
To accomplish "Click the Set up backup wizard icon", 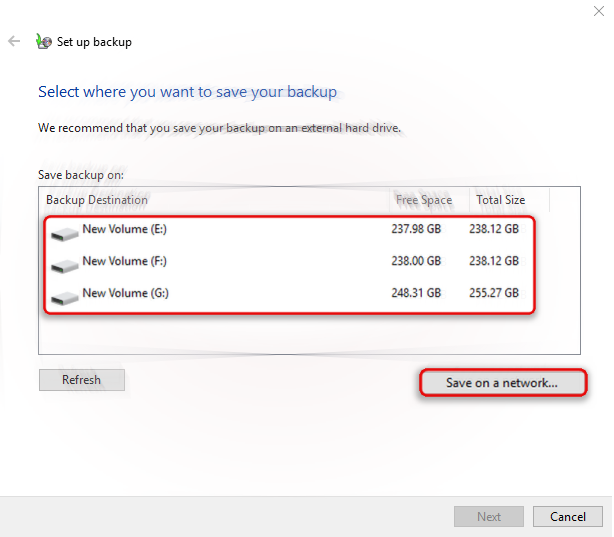I will coord(43,42).
